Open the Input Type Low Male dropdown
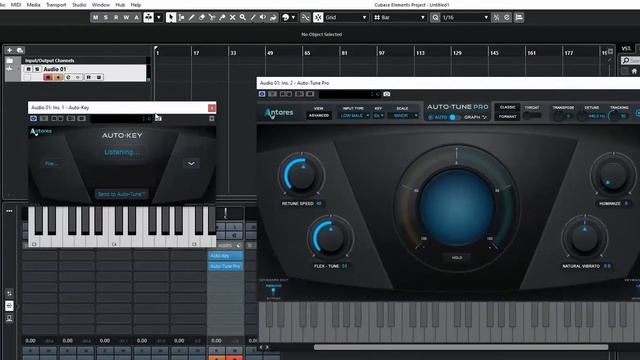 (x=354, y=116)
